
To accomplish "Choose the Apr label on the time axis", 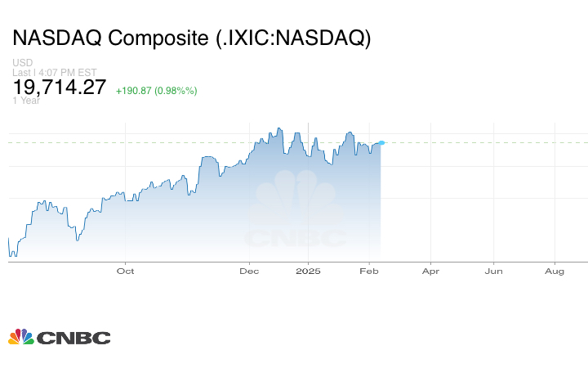I will (x=430, y=271).
